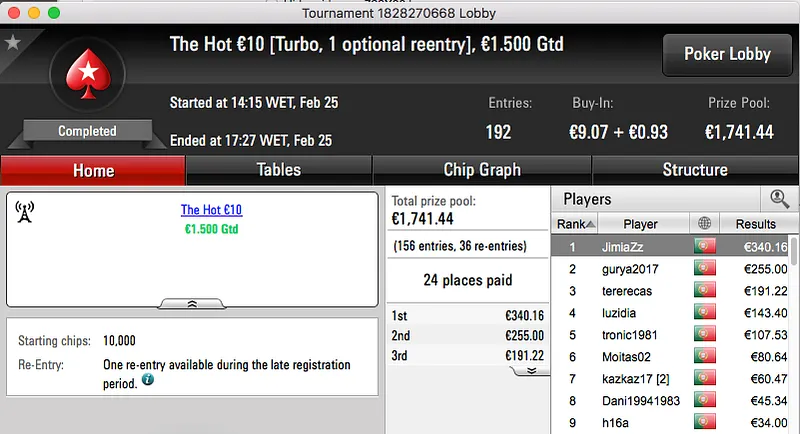Click the Poker Lobby button
Viewport: 800px width, 434px height.
725,54
